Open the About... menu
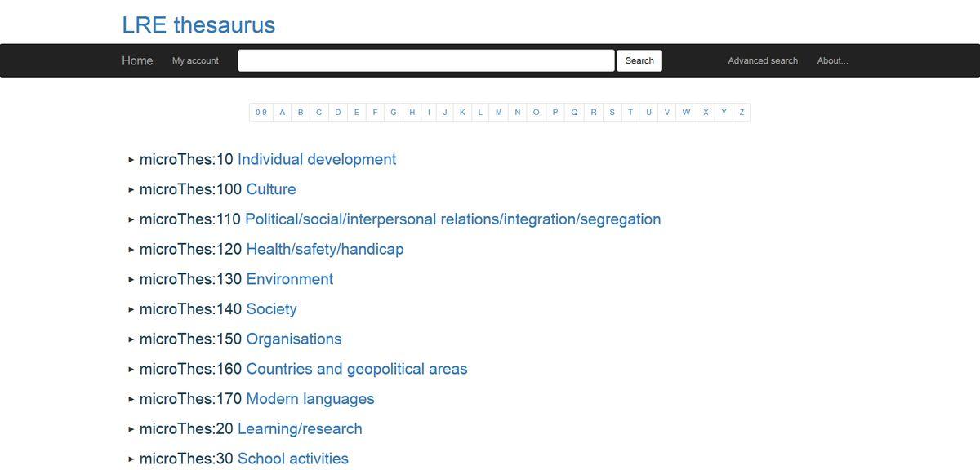This screenshot has width=980, height=470. 832,60
